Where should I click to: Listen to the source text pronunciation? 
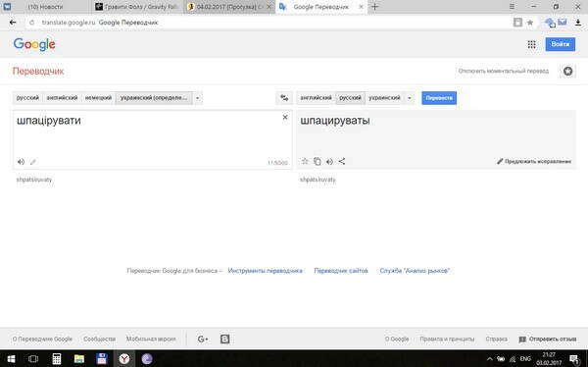point(21,162)
